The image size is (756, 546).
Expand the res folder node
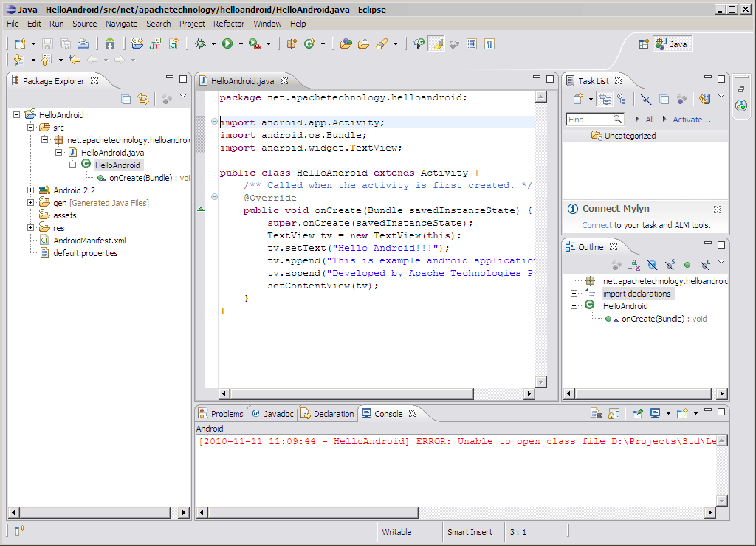click(x=30, y=227)
